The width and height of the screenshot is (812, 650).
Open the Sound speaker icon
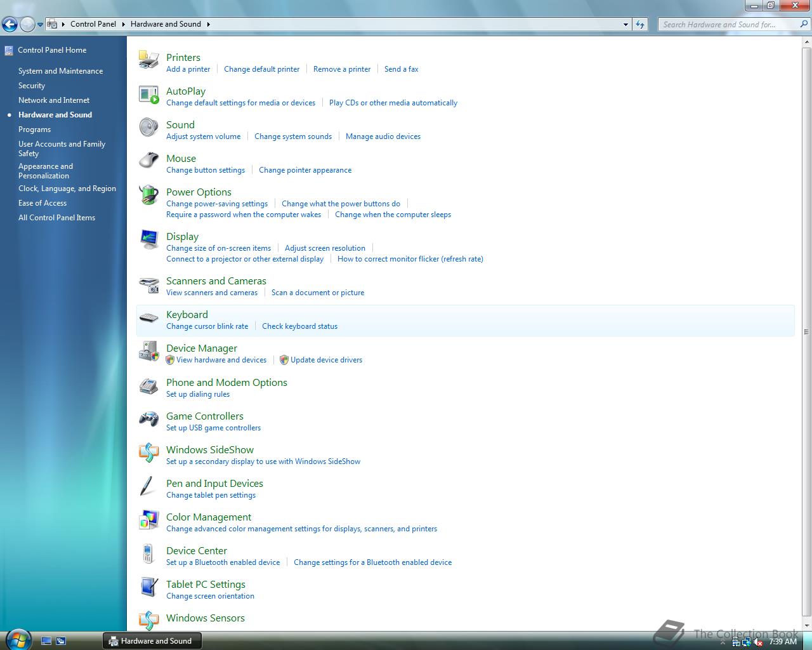pyautogui.click(x=148, y=128)
